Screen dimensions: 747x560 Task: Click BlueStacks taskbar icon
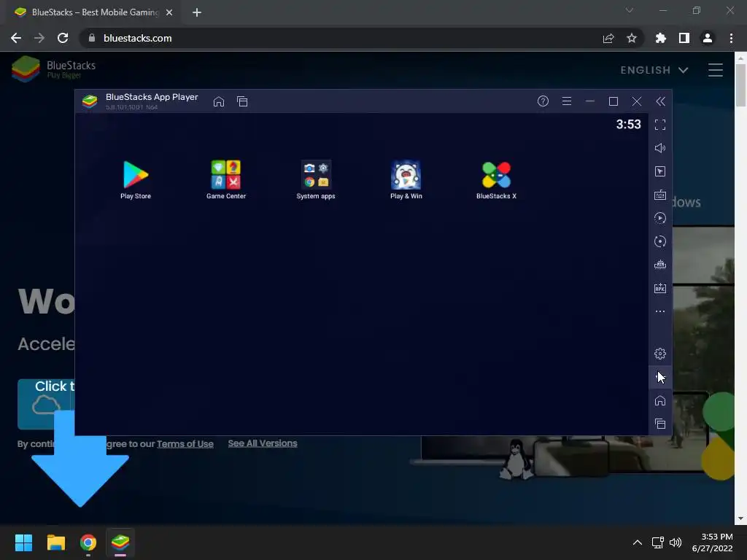coord(120,542)
